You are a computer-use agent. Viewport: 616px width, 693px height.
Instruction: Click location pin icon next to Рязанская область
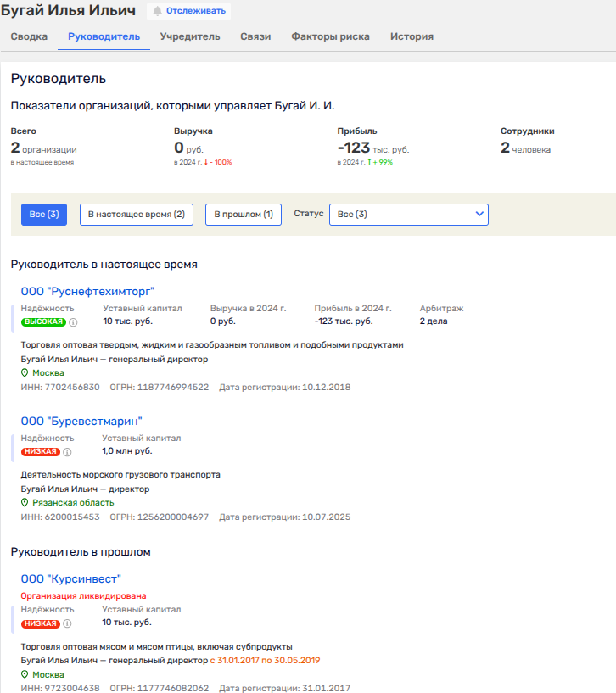tap(25, 502)
